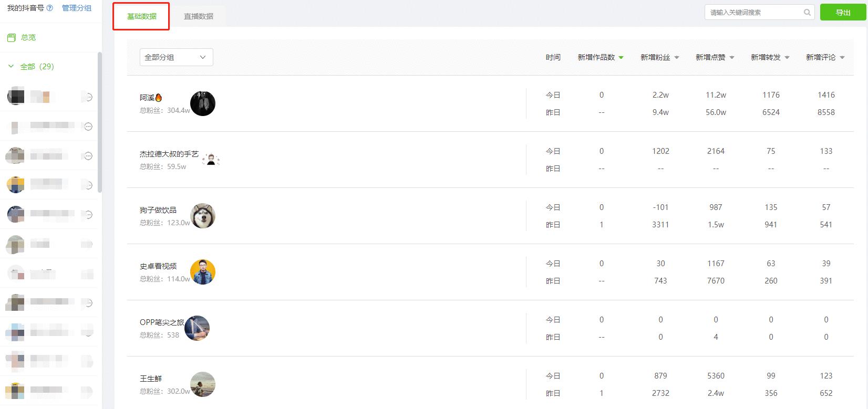This screenshot has height=409, width=868.
Task: Click the cartoon avatar of 杰拉德大叔的手艺
Action: [211, 160]
